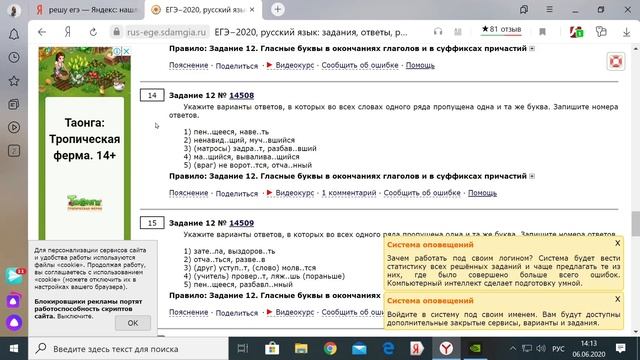The height and width of the screenshot is (360, 640).
Task: Open Google Chrome from the taskbar
Action: 330,349
